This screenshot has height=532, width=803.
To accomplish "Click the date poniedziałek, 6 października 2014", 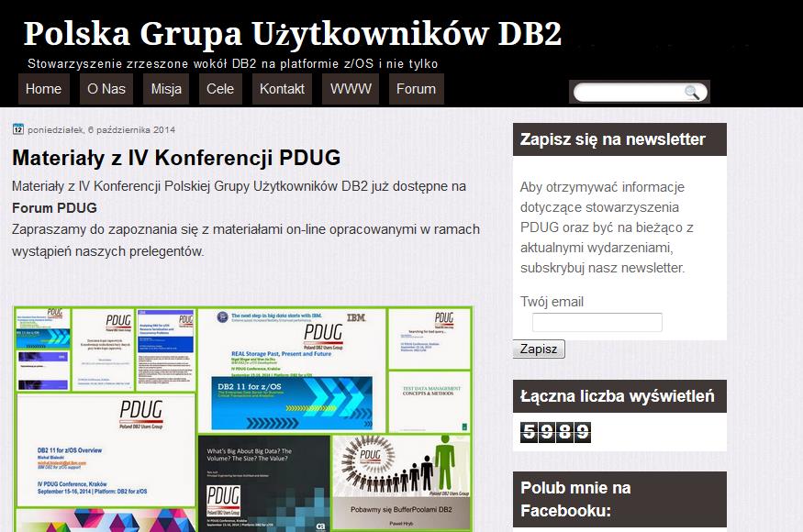I will [x=101, y=130].
